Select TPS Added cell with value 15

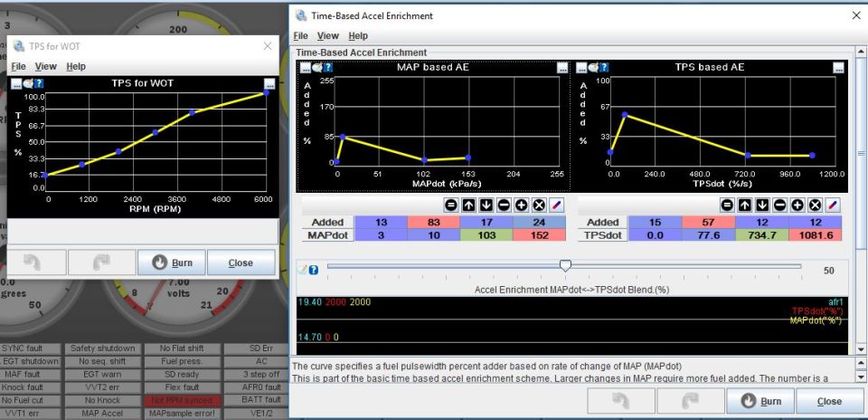(656, 222)
